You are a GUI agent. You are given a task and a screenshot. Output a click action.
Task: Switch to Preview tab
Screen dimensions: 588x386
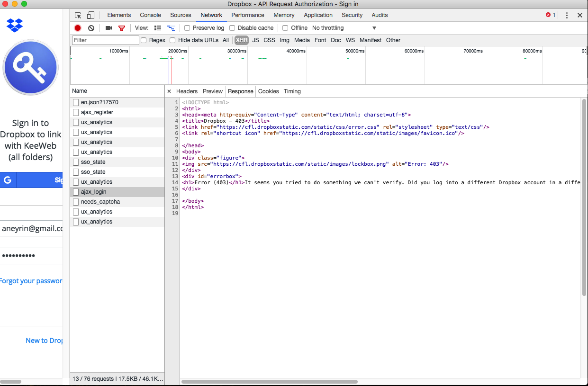[x=213, y=91]
